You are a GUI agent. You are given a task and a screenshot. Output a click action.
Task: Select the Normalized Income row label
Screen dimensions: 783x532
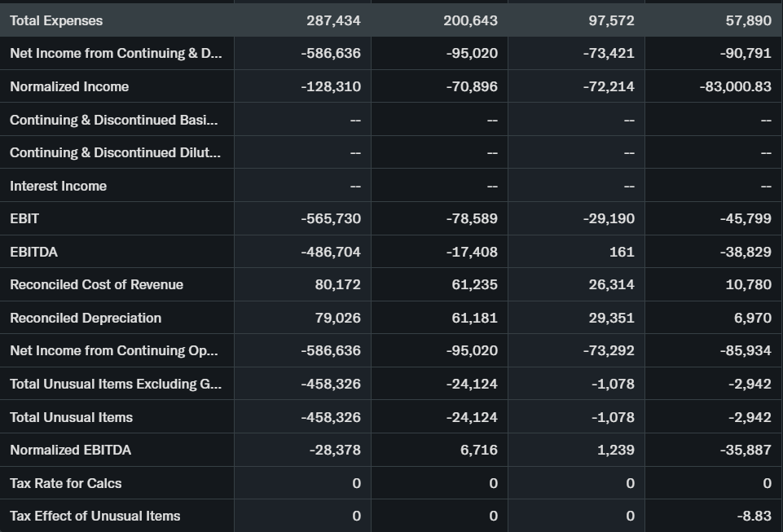(x=69, y=86)
